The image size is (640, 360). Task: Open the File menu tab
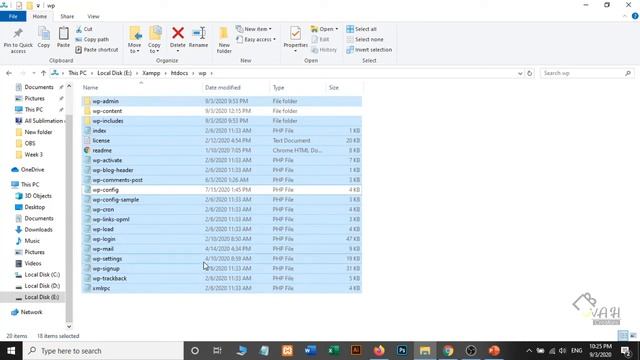13,16
